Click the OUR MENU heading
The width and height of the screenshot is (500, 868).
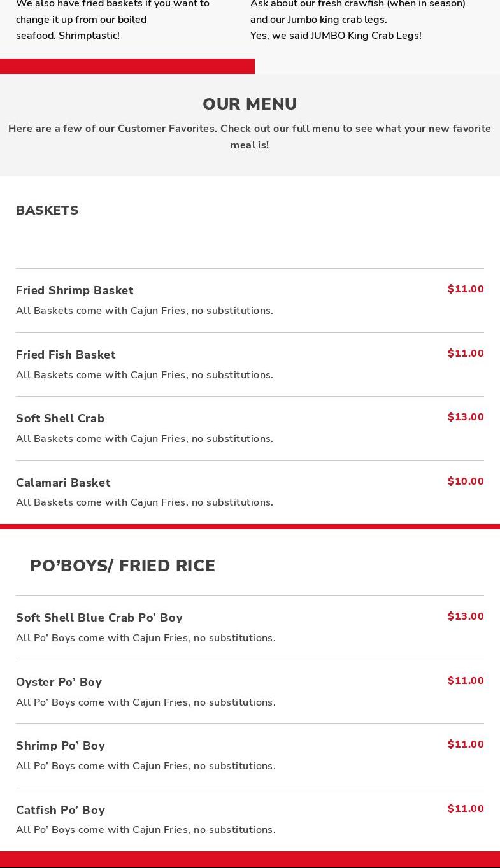[x=250, y=104]
